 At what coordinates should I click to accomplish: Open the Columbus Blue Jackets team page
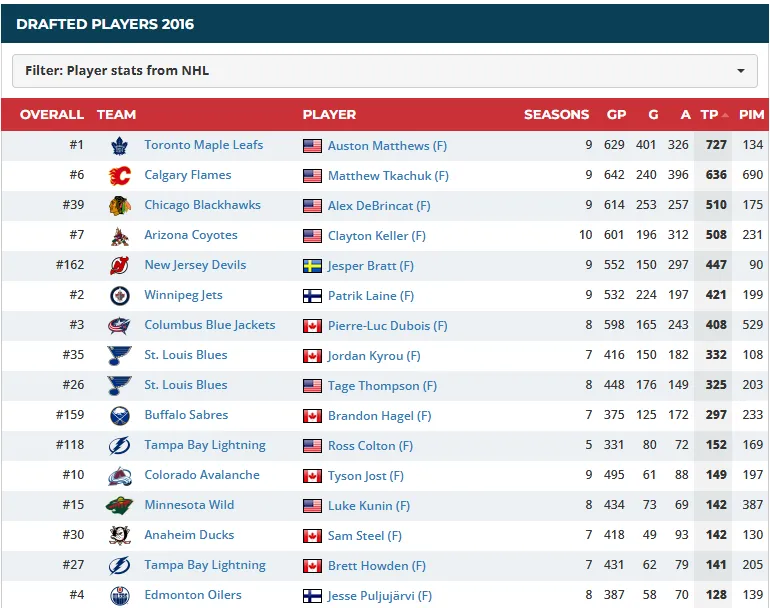click(209, 325)
